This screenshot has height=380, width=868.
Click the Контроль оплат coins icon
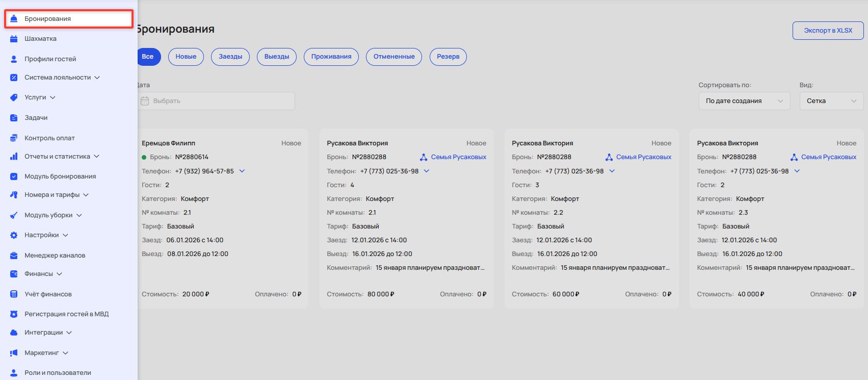click(x=14, y=138)
